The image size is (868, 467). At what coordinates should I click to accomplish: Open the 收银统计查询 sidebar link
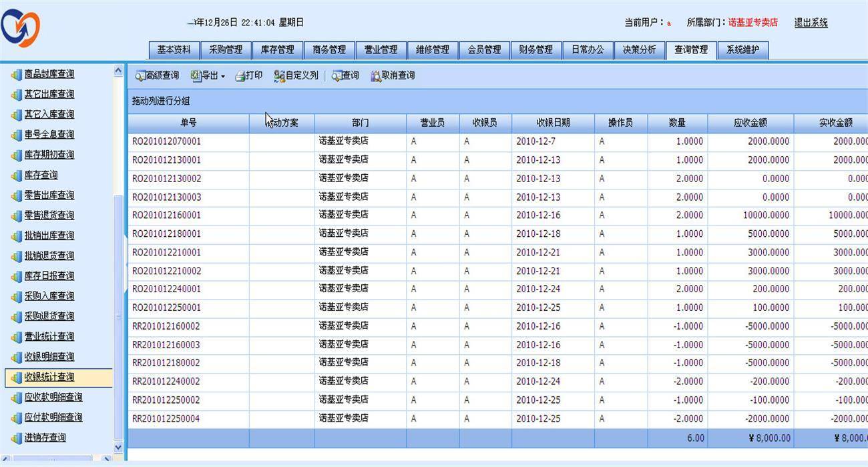click(49, 377)
